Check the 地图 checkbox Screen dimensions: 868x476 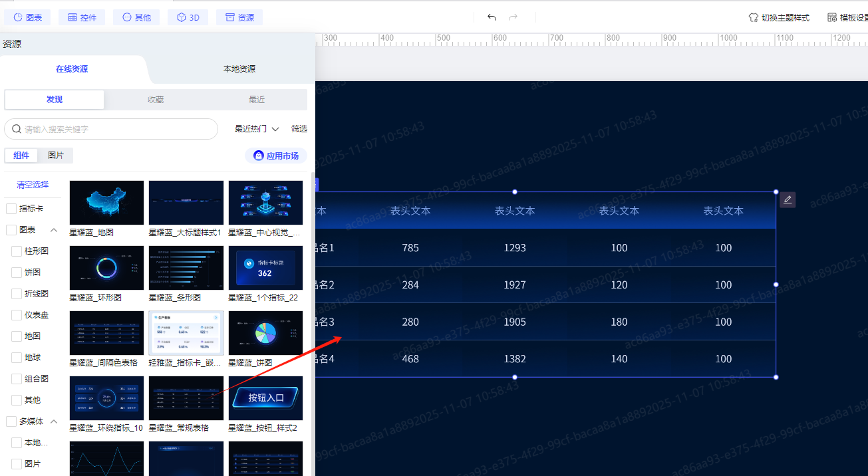click(17, 336)
